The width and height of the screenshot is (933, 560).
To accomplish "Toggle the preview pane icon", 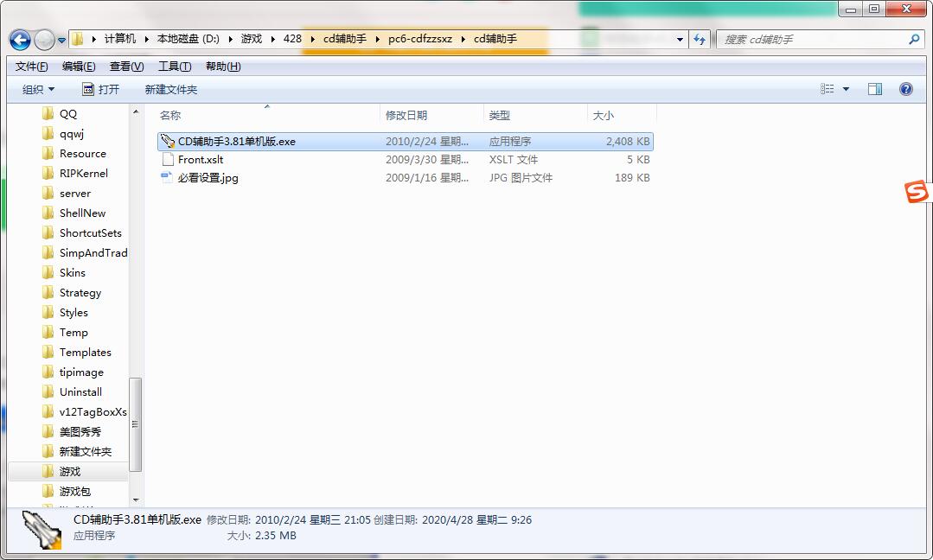I will pyautogui.click(x=875, y=89).
